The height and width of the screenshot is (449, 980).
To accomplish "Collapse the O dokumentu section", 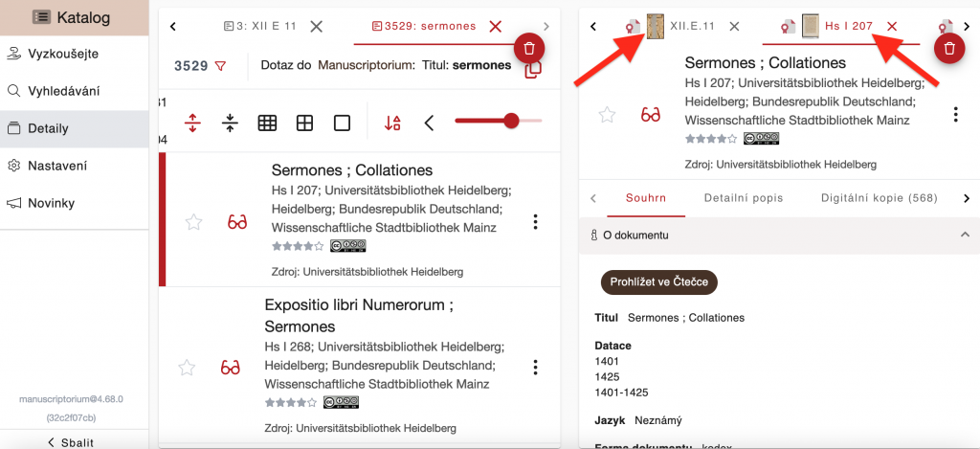I will pyautogui.click(x=964, y=235).
